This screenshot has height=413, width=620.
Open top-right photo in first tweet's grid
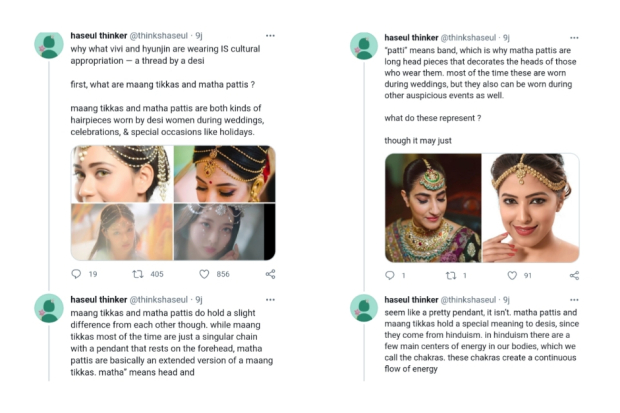224,173
